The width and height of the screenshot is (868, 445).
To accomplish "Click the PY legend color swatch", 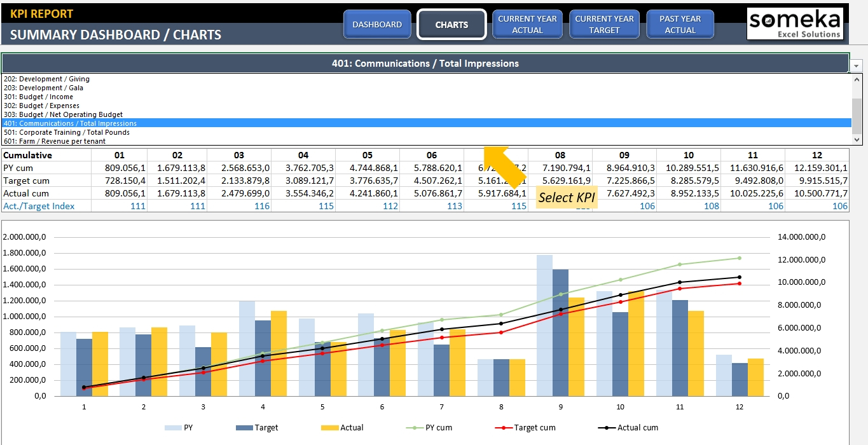I will tap(172, 428).
